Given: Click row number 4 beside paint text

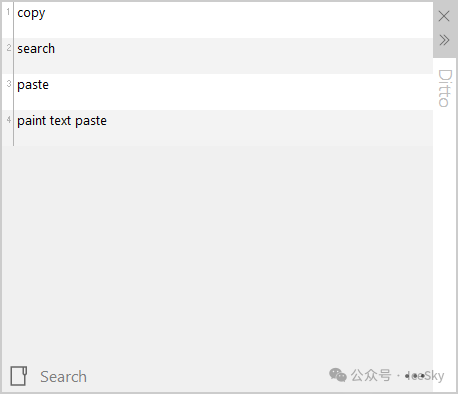Looking at the screenshot, I should tap(9, 119).
